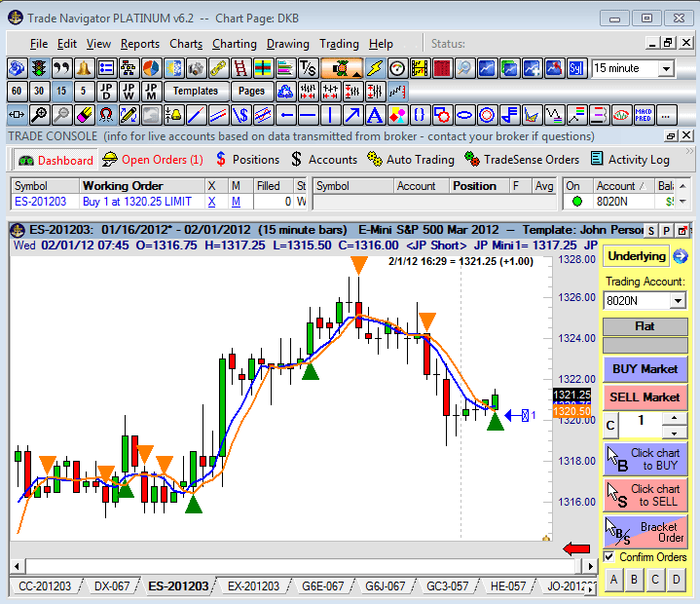Toggle the JP D daily button
The width and height of the screenshot is (700, 604).
pos(106,92)
